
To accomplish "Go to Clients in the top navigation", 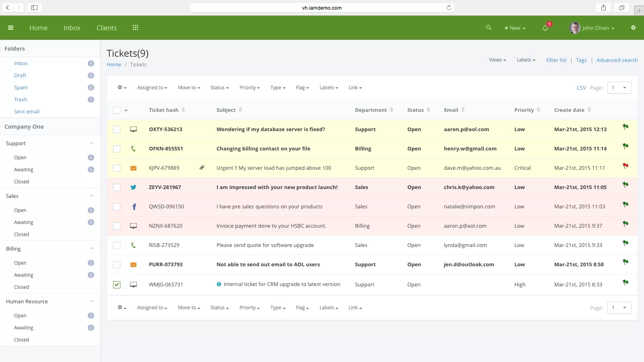I will point(106,28).
